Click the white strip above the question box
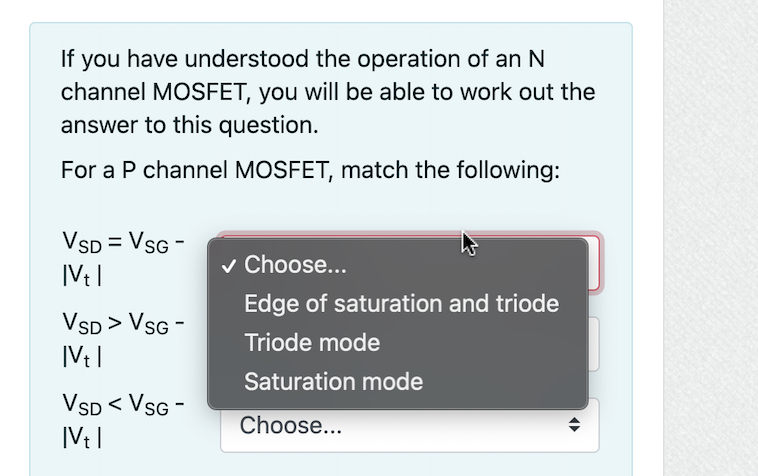758x476 pixels. [331, 11]
